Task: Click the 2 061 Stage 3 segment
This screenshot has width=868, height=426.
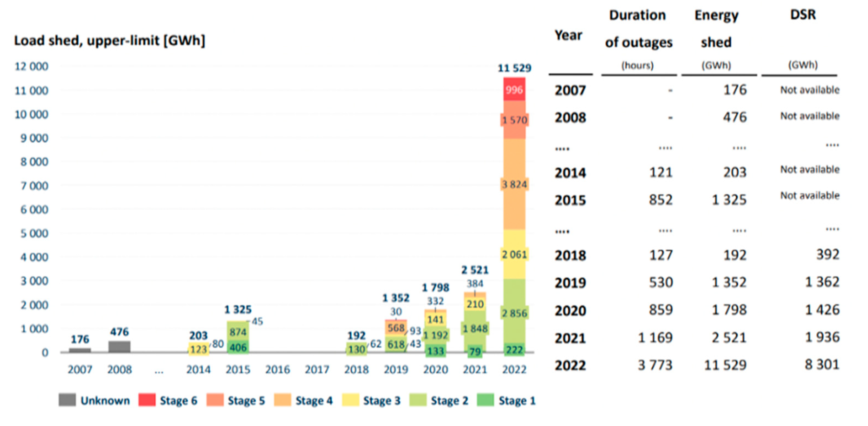Action: (514, 254)
